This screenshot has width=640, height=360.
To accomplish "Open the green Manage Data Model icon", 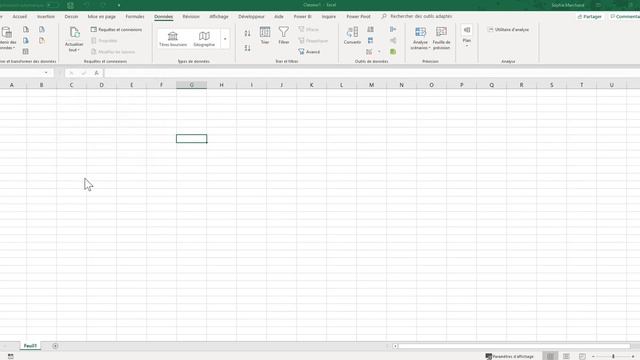I will (393, 52).
